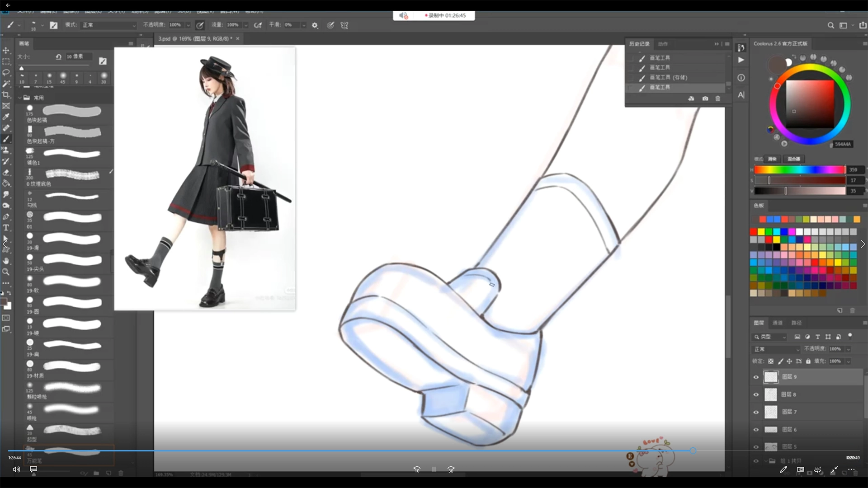This screenshot has width=868, height=488.
Task: Toggle visibility of 图层 6
Action: click(x=756, y=430)
